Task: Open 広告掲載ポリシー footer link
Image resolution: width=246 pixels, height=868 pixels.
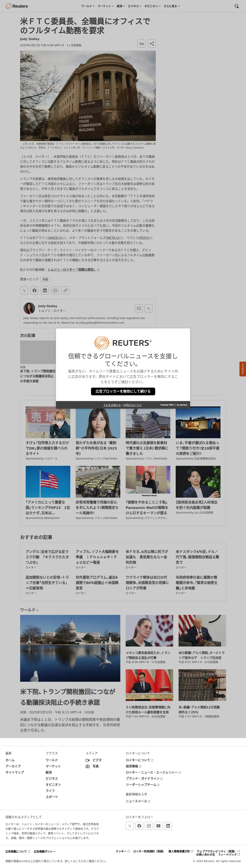Action: (44, 852)
